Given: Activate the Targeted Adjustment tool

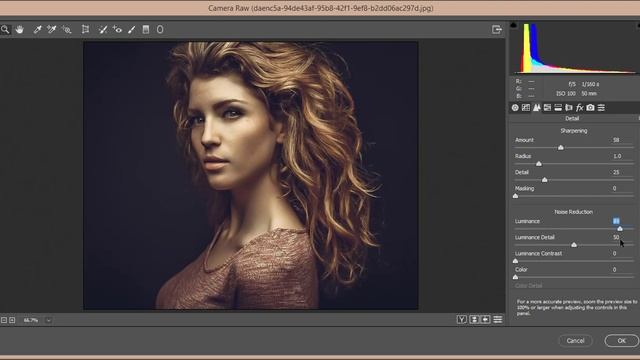Looking at the screenshot, I should pyautogui.click(x=67, y=29).
